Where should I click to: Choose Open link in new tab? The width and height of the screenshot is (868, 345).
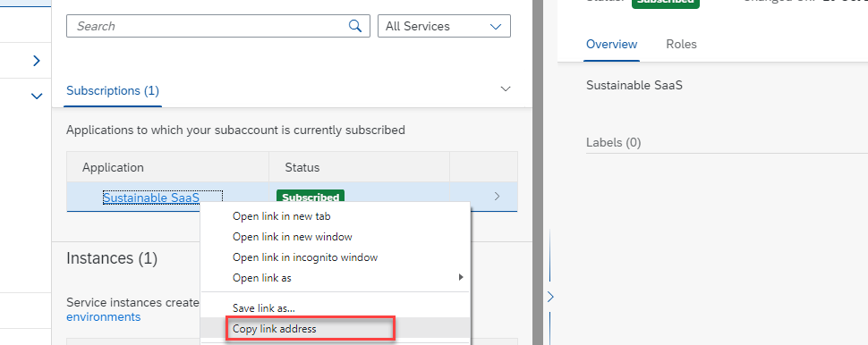pyautogui.click(x=281, y=216)
